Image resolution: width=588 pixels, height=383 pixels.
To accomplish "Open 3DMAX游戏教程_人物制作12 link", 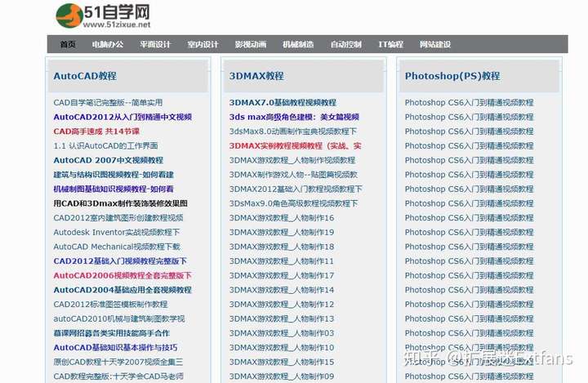I will point(282,305).
